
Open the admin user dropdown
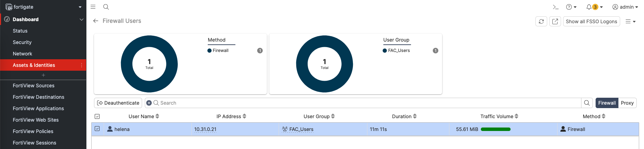coord(625,7)
